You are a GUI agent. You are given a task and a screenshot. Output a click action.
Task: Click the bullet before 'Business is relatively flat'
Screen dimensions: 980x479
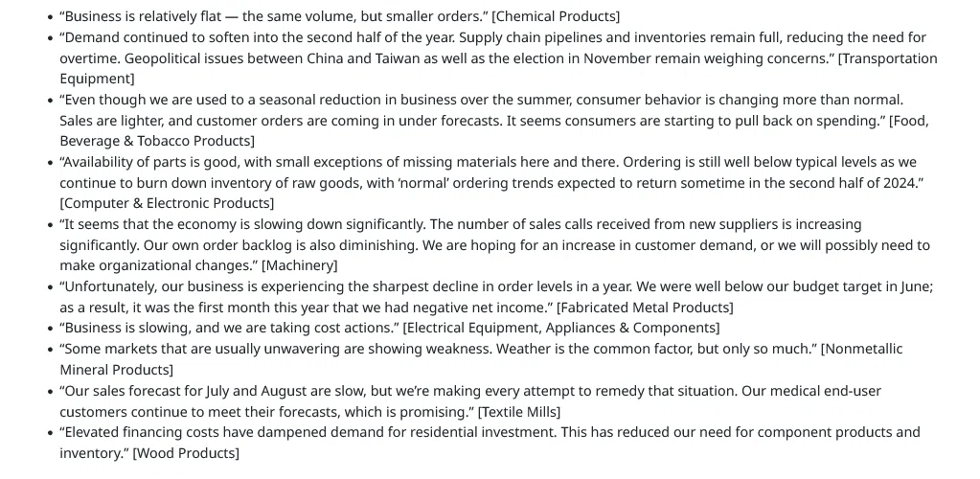[x=51, y=17]
